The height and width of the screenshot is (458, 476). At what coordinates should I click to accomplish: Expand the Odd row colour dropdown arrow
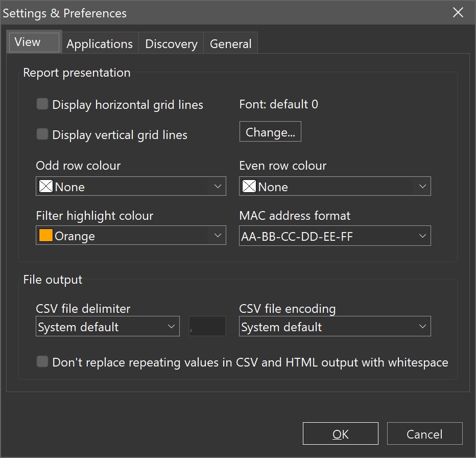(x=218, y=187)
